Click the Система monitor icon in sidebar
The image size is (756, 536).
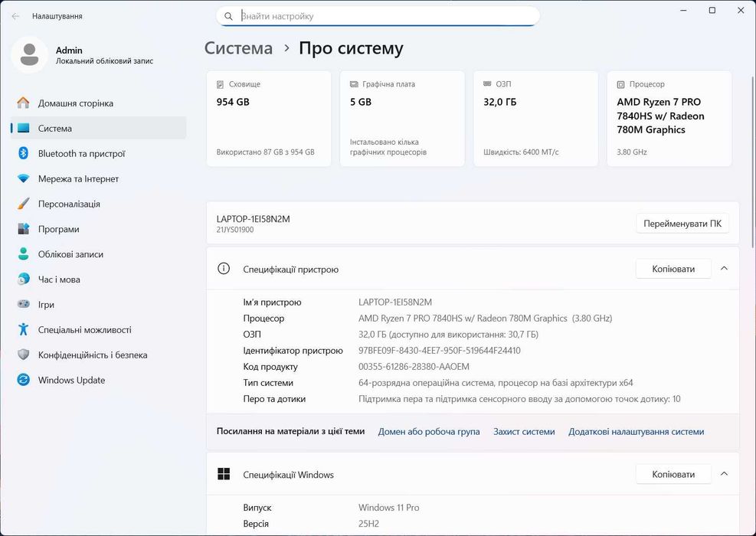tap(23, 128)
